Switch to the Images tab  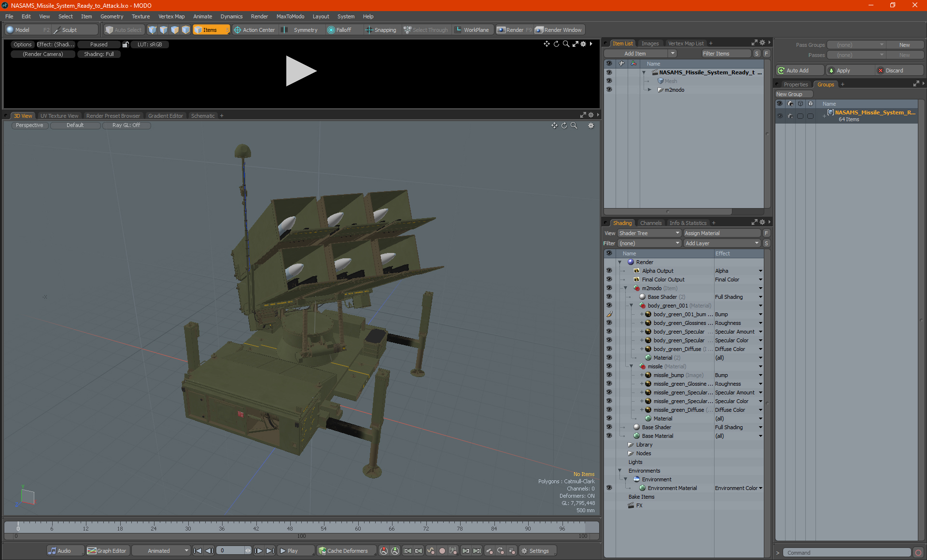click(x=650, y=43)
